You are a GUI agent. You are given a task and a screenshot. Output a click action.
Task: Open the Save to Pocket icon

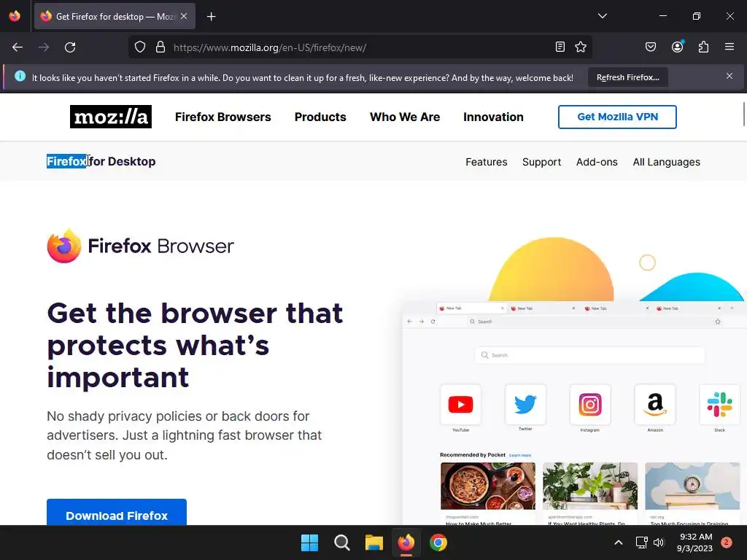click(x=650, y=47)
